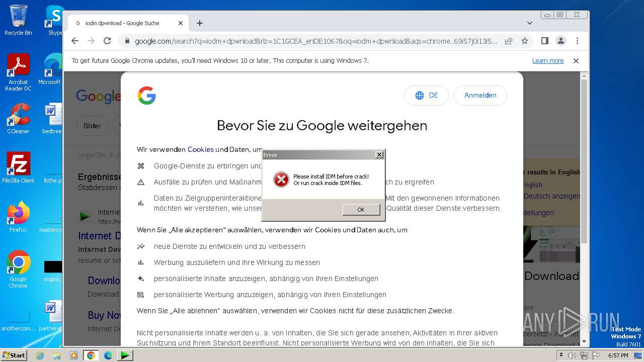Close the iodm dpwnload tab

click(x=181, y=23)
